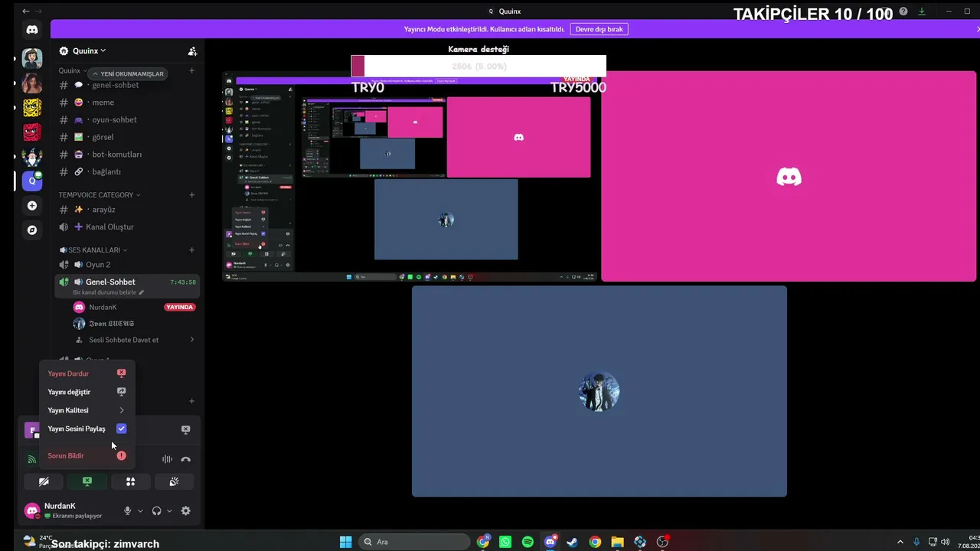Open Spotify from the taskbar
The width and height of the screenshot is (980, 551).
(x=528, y=542)
